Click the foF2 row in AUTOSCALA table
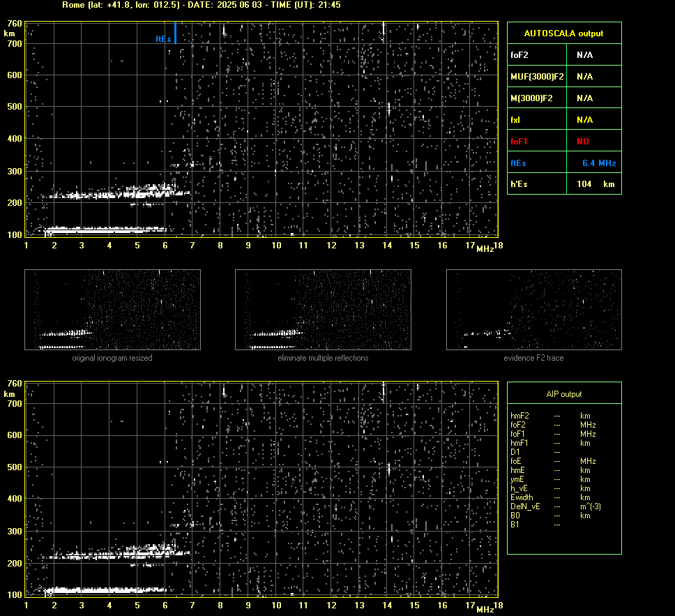675x616 pixels. click(564, 54)
